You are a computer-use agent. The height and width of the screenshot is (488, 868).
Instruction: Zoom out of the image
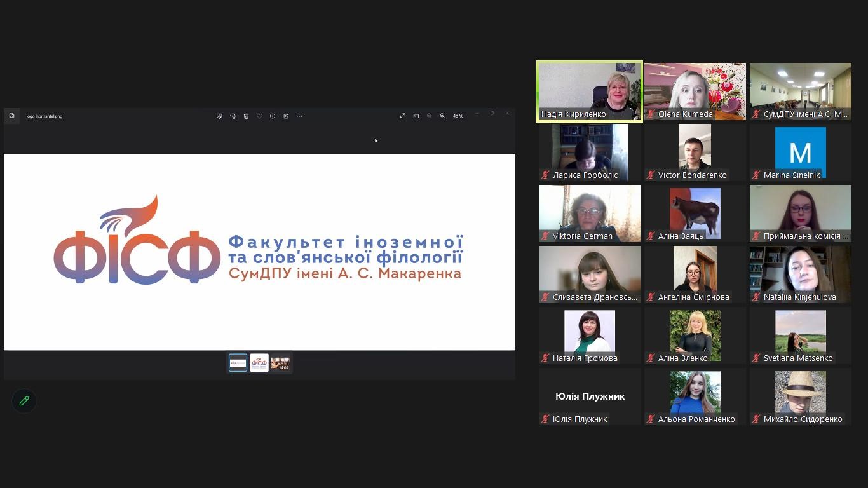point(429,116)
